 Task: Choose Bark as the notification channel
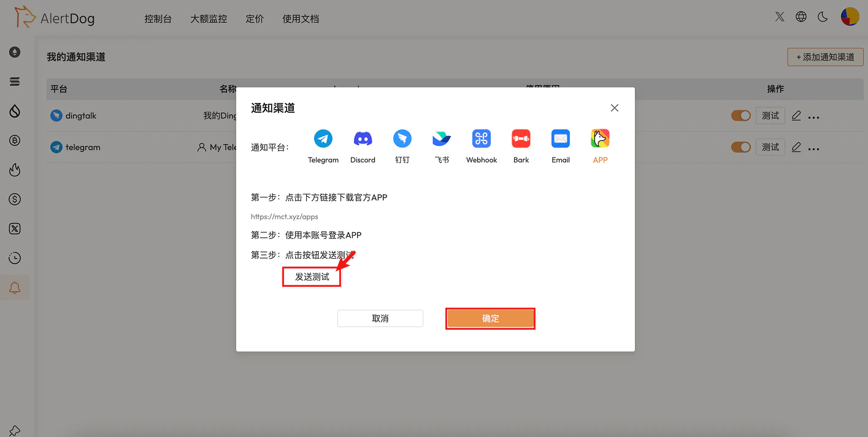click(x=521, y=139)
